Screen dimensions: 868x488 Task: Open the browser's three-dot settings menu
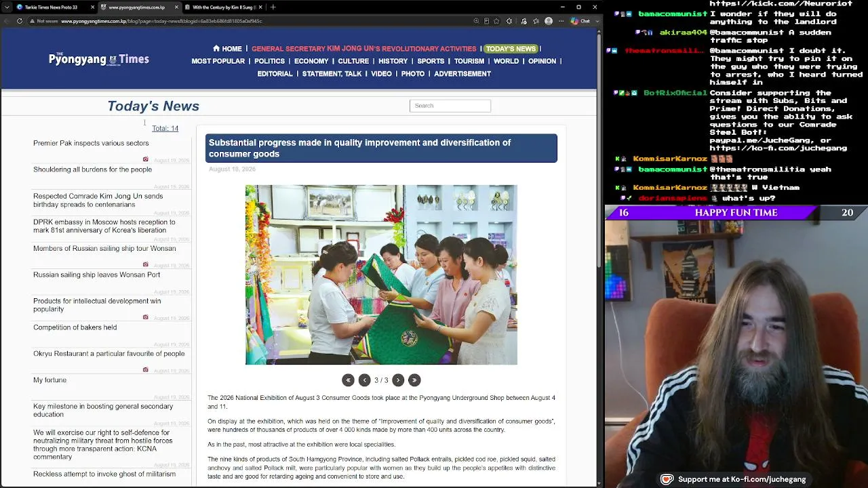click(x=561, y=21)
